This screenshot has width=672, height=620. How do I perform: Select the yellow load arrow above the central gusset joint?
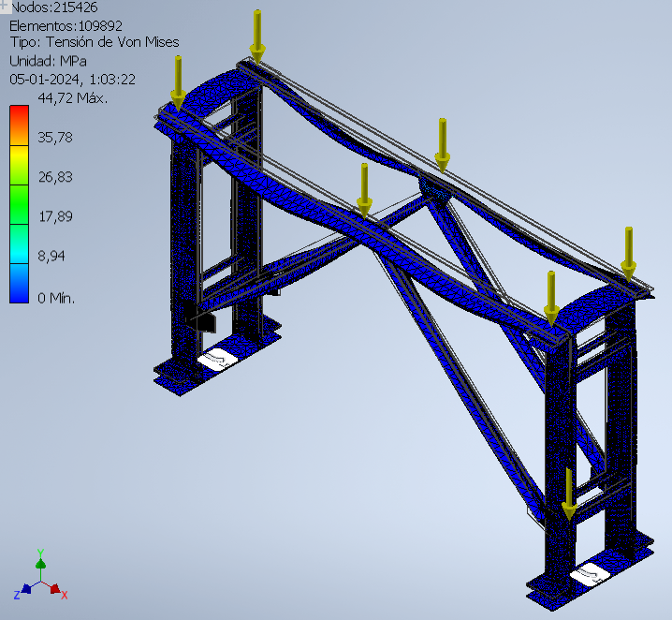(443, 145)
